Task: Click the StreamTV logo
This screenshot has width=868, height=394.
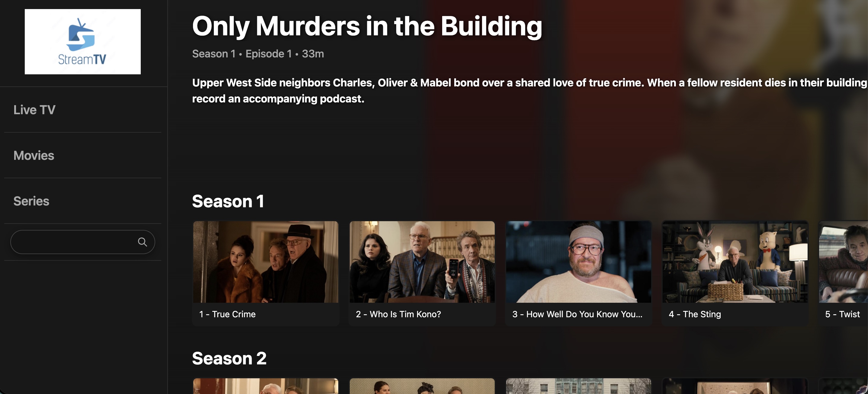Action: click(82, 41)
